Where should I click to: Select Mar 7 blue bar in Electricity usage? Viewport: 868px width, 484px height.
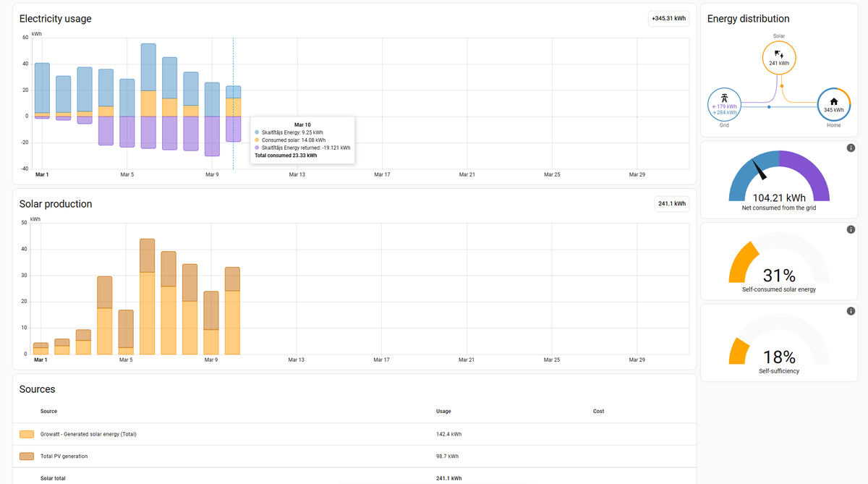(169, 78)
